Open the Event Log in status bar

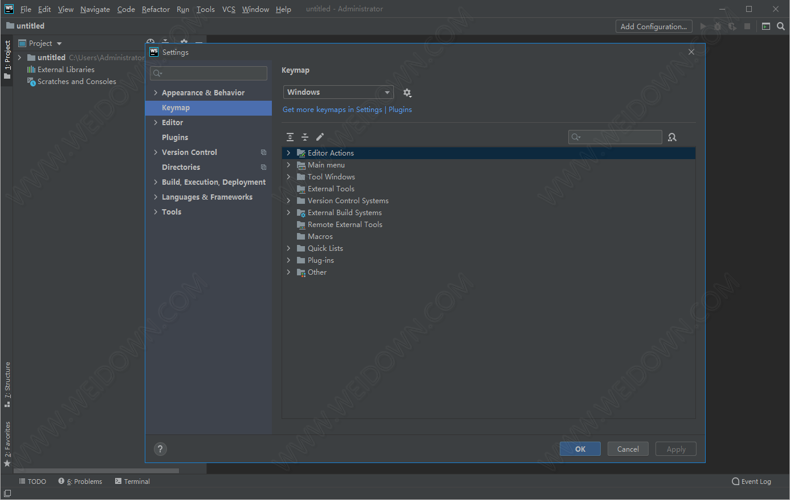pyautogui.click(x=751, y=481)
